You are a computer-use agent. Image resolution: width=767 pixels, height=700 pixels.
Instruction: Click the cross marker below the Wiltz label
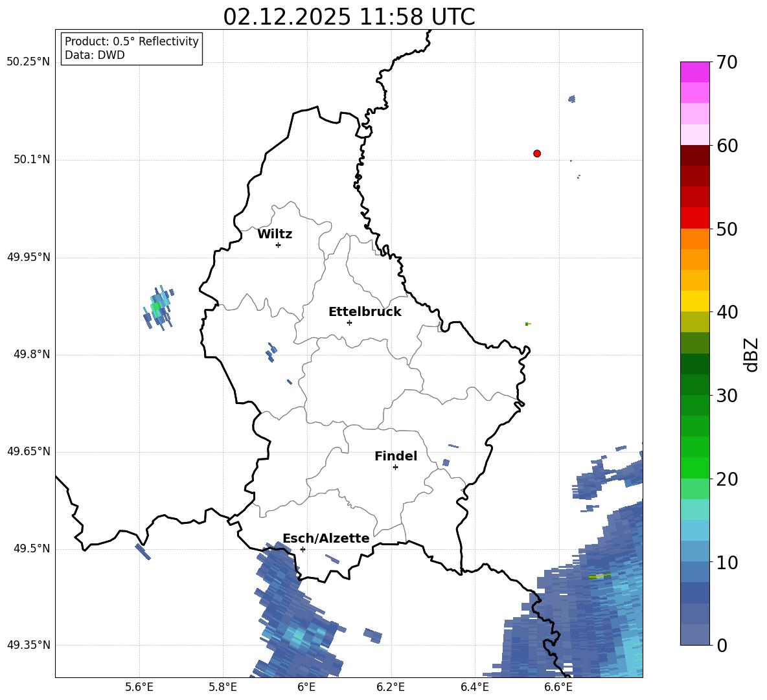point(279,245)
